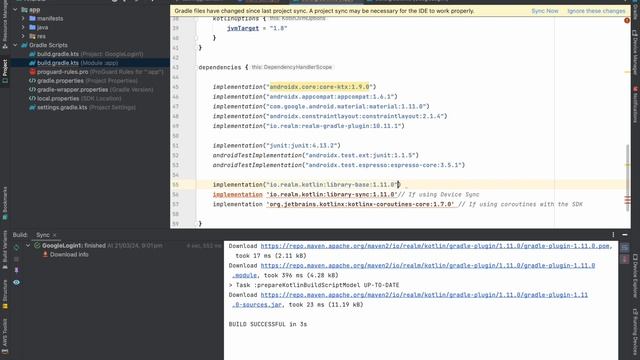Open settings.gradle.kts file

click(x=82, y=107)
